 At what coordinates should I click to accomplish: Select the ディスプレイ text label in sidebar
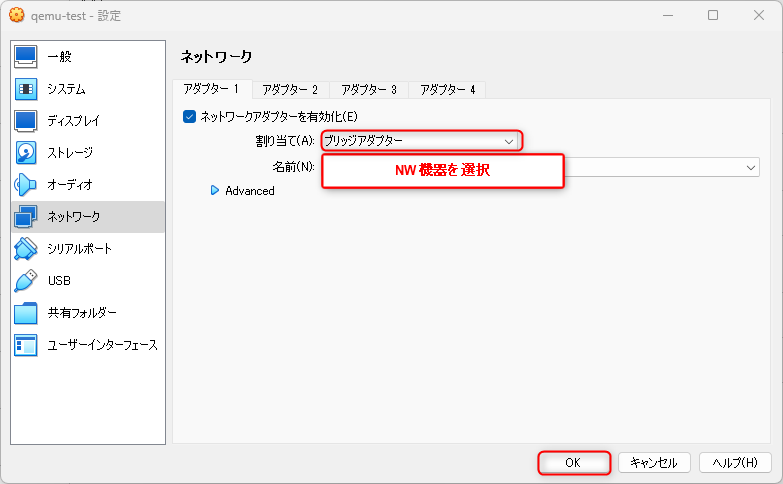[x=73, y=120]
